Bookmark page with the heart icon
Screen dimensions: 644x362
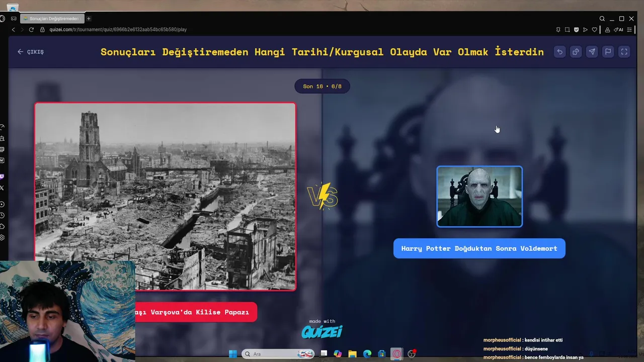(x=594, y=30)
